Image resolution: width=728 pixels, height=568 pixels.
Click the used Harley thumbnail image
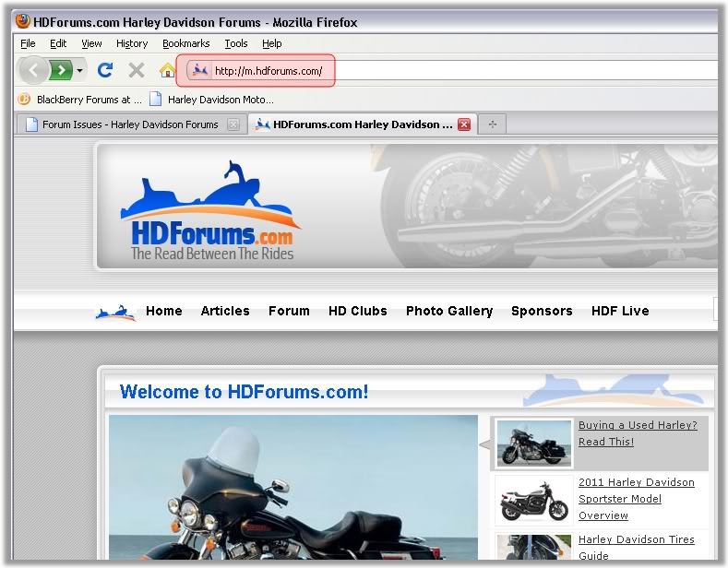click(x=534, y=444)
